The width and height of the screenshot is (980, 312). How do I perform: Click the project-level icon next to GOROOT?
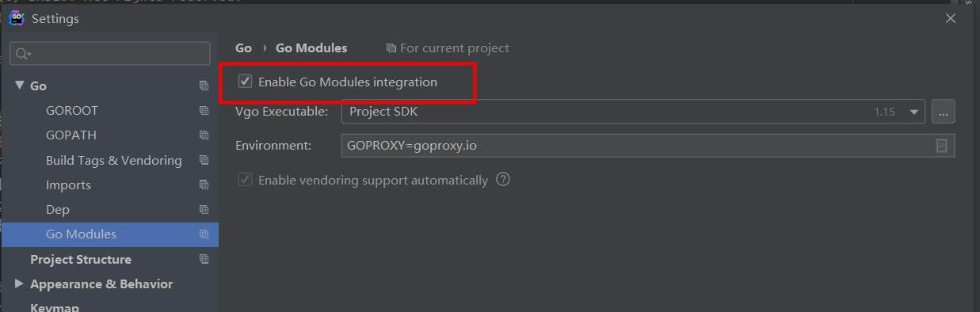point(204,111)
